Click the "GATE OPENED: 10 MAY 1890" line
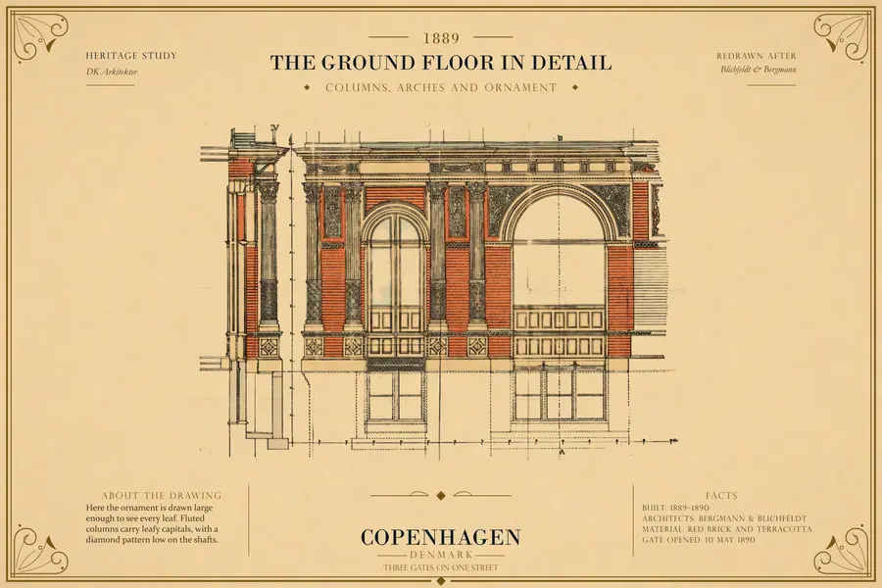Viewport: 882px width, 588px height. coord(699,540)
